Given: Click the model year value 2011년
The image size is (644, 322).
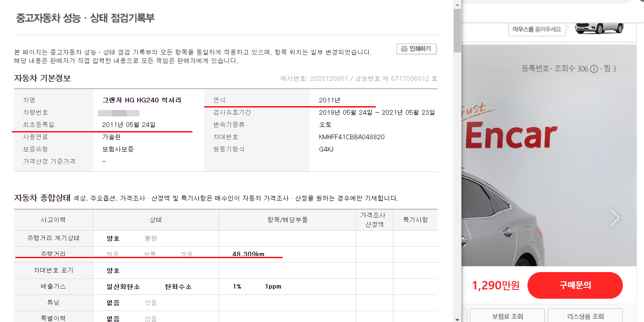Looking at the screenshot, I should pos(330,100).
